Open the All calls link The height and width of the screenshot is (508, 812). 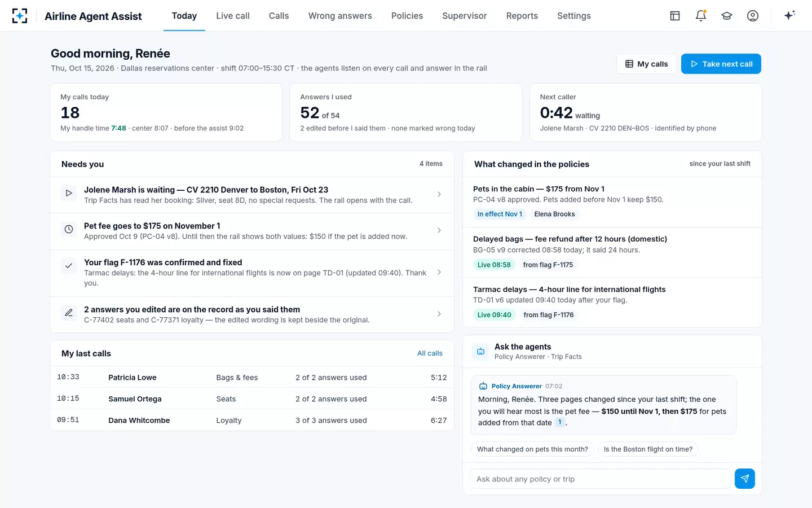click(x=430, y=353)
